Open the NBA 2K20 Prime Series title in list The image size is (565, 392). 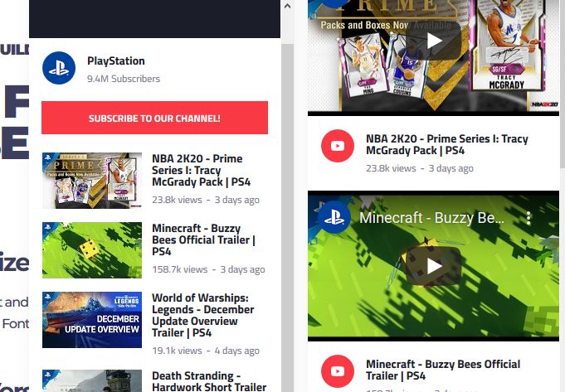[x=201, y=170]
